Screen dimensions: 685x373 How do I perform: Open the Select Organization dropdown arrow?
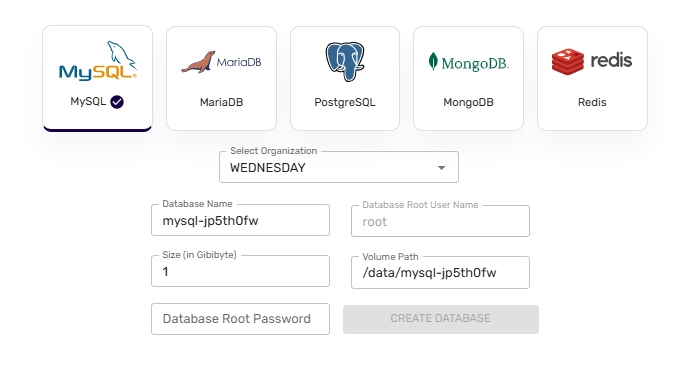coord(442,168)
